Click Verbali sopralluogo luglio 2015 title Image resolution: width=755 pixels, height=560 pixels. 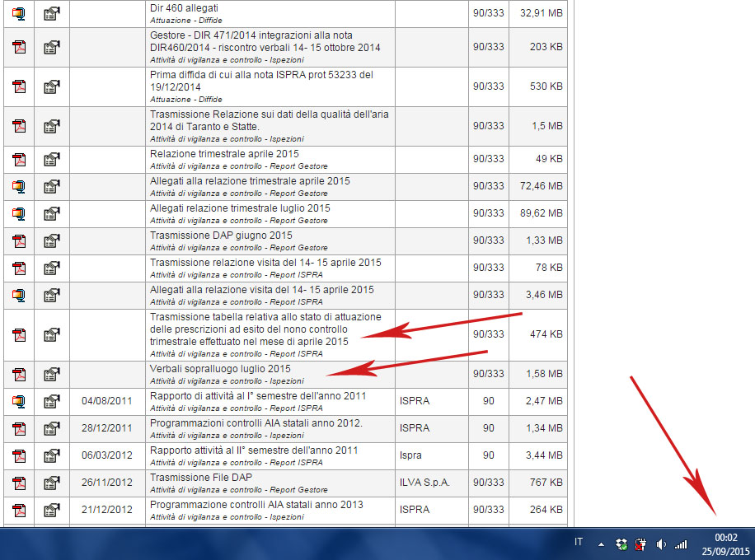tap(220, 369)
